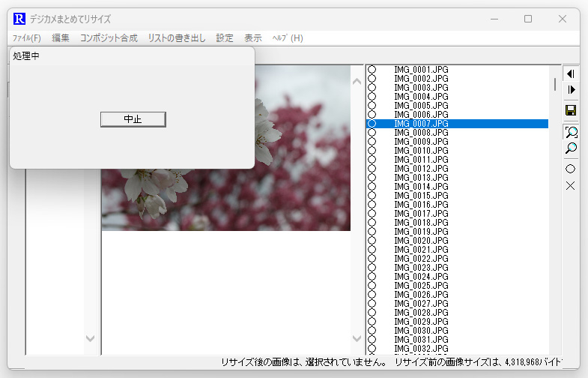Click the 中止 button to abort processing
Screen dimensions: 588x378
click(x=133, y=119)
